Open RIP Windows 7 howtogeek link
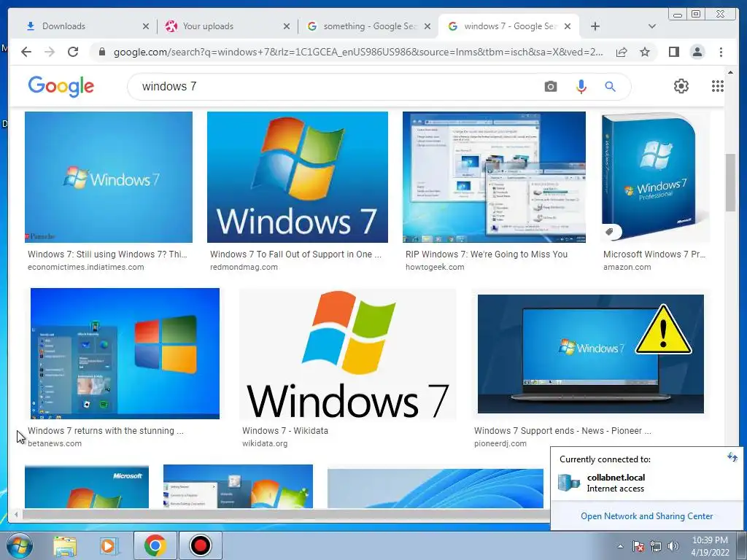 [x=487, y=254]
